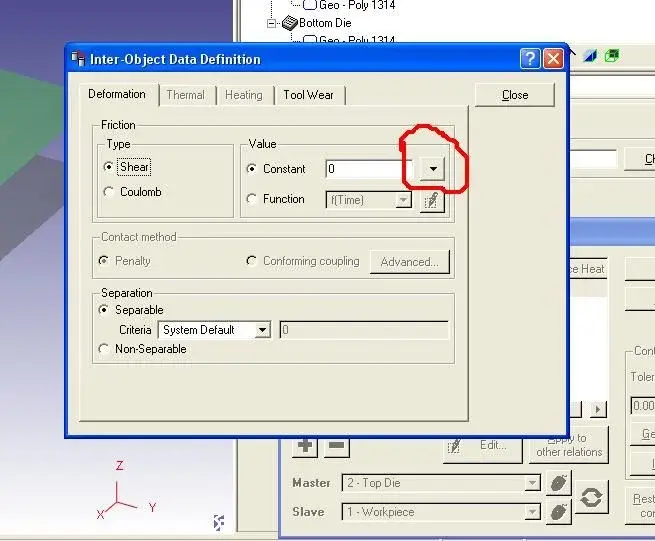Screen dimensions: 655x541
Task: Open constant friction value preset dropdown arrow
Action: 432,169
